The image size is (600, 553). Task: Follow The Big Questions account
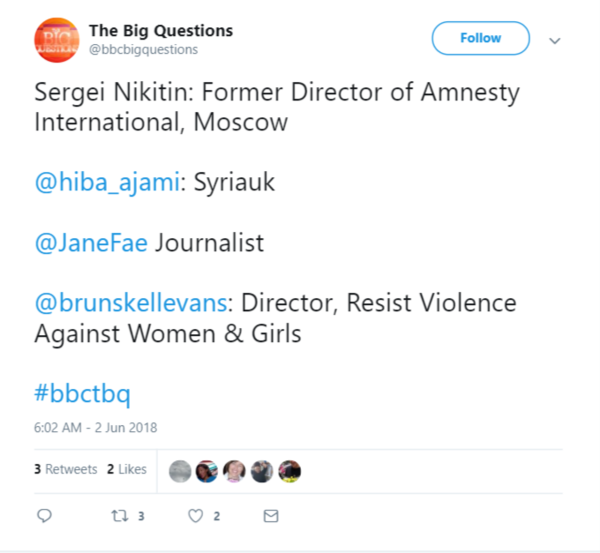click(480, 38)
